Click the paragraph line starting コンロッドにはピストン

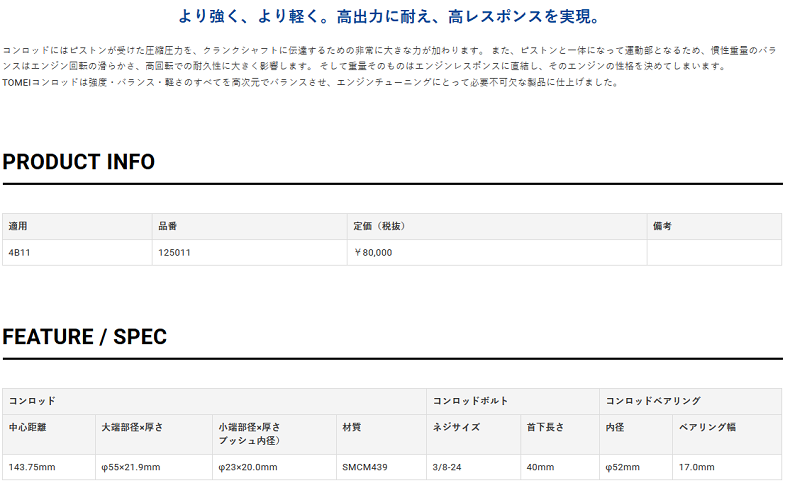[389, 51]
